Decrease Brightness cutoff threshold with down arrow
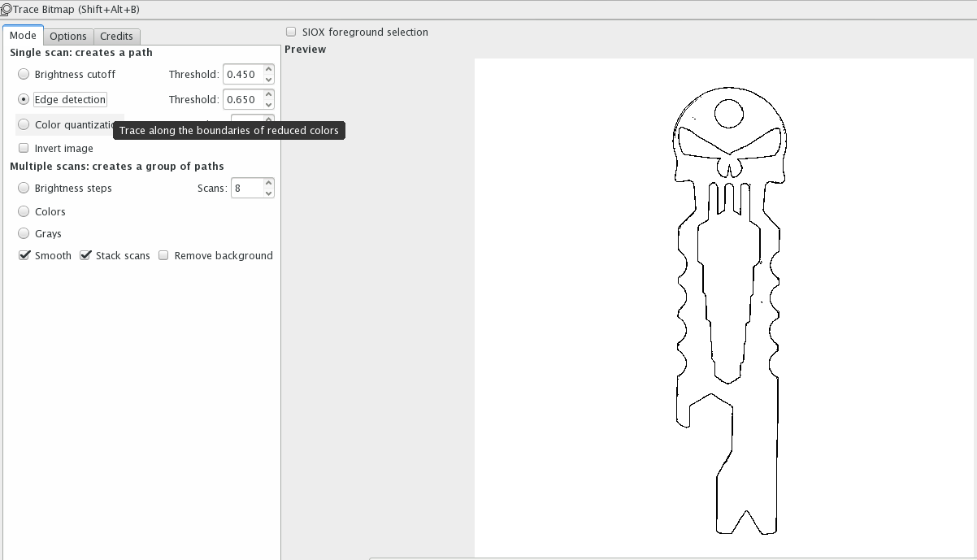Screen dimensions: 977x560 (x=269, y=79)
